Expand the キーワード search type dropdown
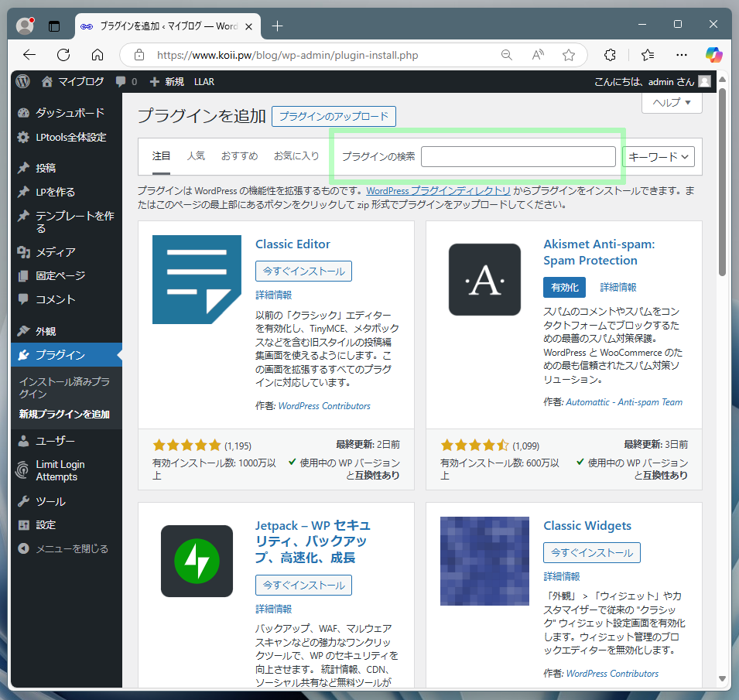 (x=659, y=157)
